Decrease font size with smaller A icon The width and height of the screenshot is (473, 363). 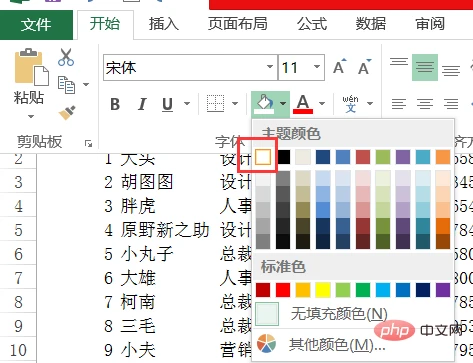click(x=364, y=67)
